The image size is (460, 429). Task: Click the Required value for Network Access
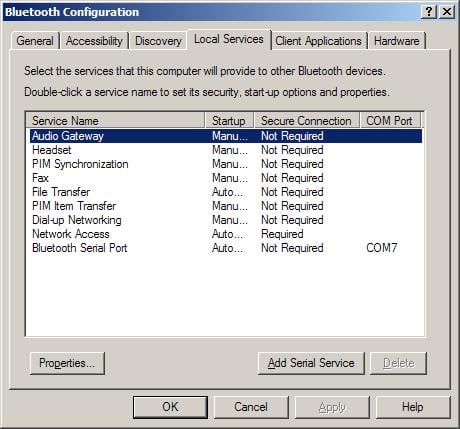point(282,234)
